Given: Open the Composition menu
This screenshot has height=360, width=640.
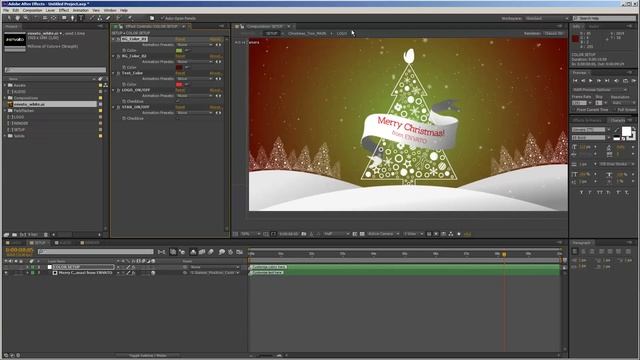Looking at the screenshot, I should coord(32,10).
